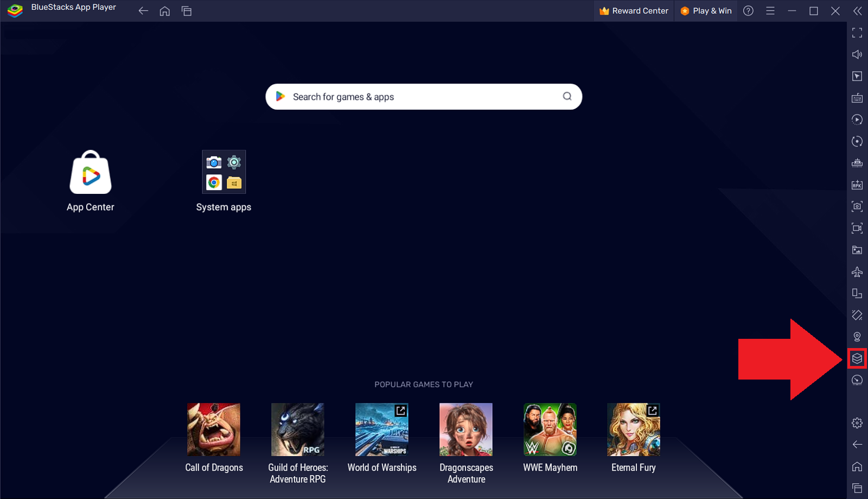Open the Multi-instance Manager
This screenshot has width=868, height=499.
(857, 358)
